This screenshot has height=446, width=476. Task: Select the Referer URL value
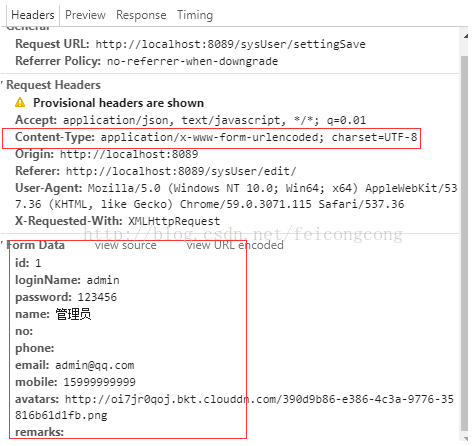(181, 171)
